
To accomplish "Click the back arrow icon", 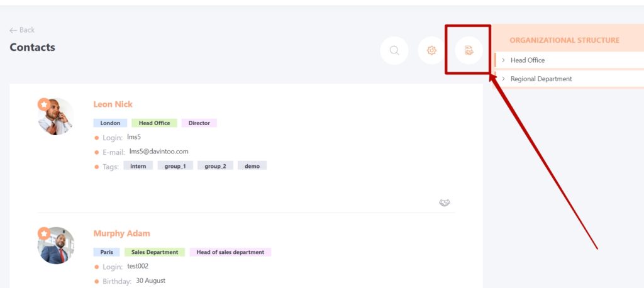I will click(13, 30).
